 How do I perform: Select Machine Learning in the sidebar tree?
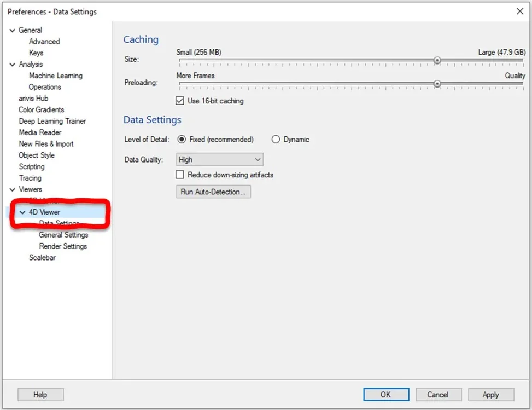pyautogui.click(x=55, y=75)
